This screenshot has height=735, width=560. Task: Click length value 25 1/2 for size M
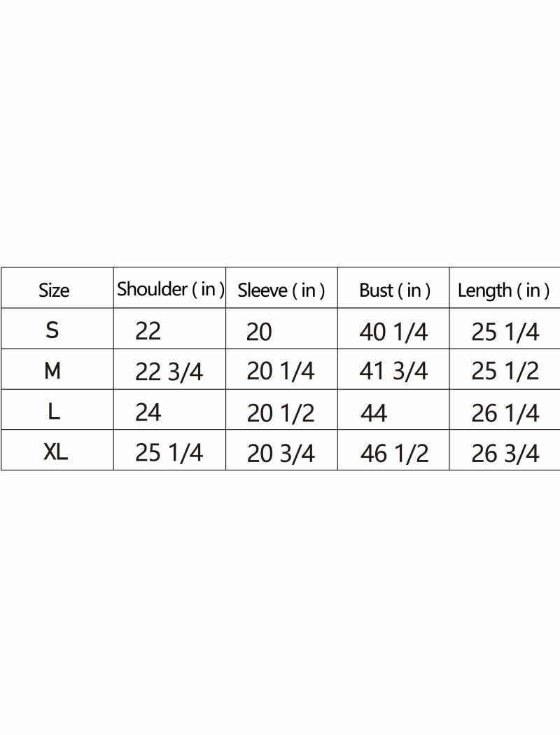[505, 372]
